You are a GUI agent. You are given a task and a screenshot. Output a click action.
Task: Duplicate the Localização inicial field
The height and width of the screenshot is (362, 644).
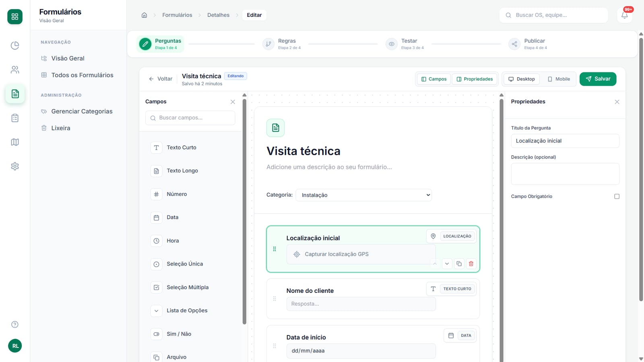tap(459, 264)
